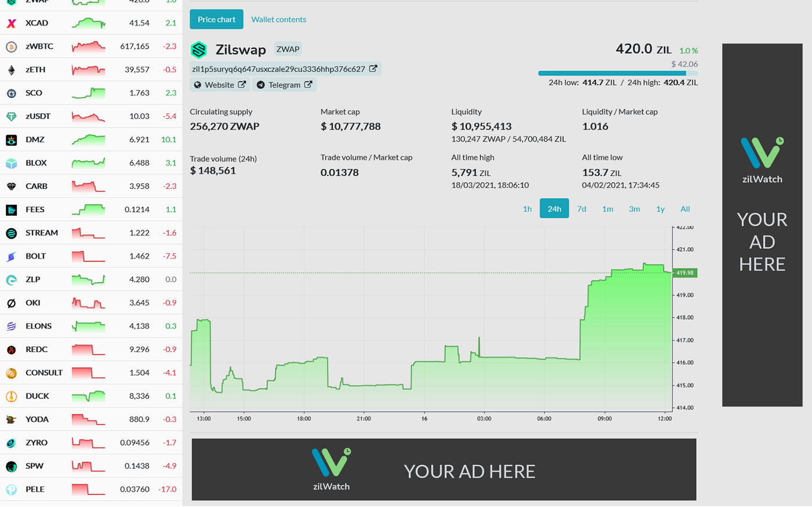This screenshot has width=812, height=507.
Task: Click the OKI token icon
Action: click(11, 303)
